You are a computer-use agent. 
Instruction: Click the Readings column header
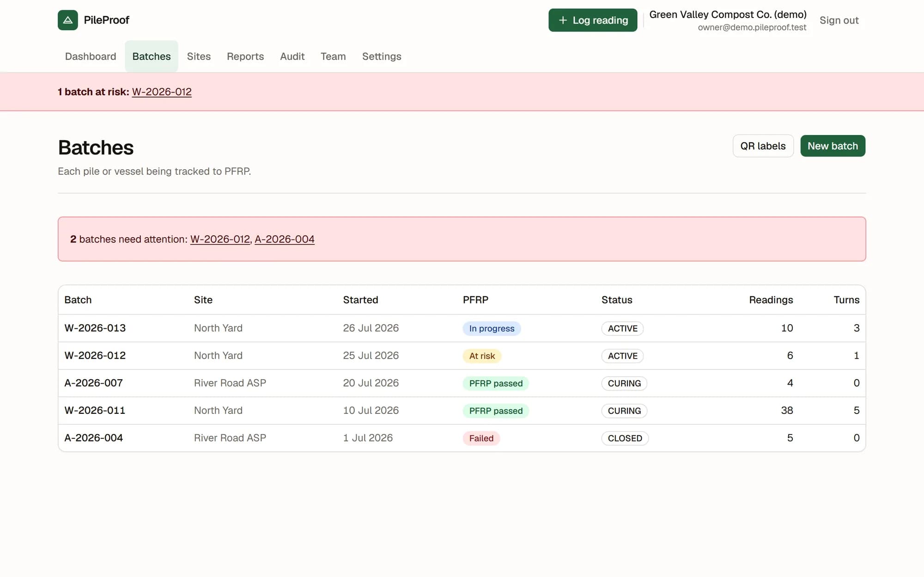tap(771, 300)
